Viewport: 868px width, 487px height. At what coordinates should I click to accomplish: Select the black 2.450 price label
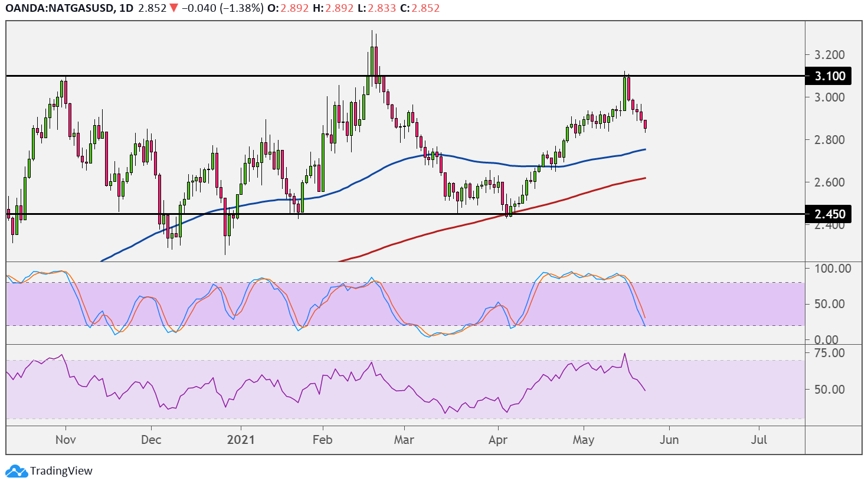[829, 214]
